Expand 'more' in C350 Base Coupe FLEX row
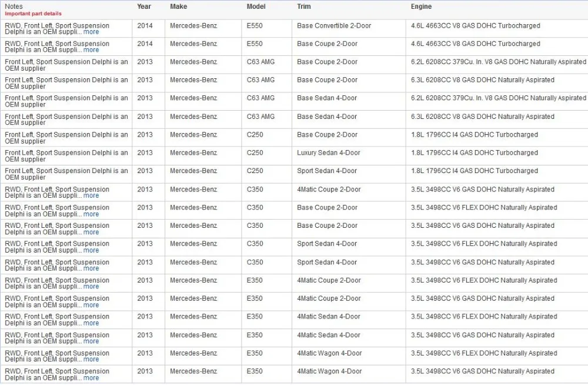The height and width of the screenshot is (385, 588). (91, 214)
